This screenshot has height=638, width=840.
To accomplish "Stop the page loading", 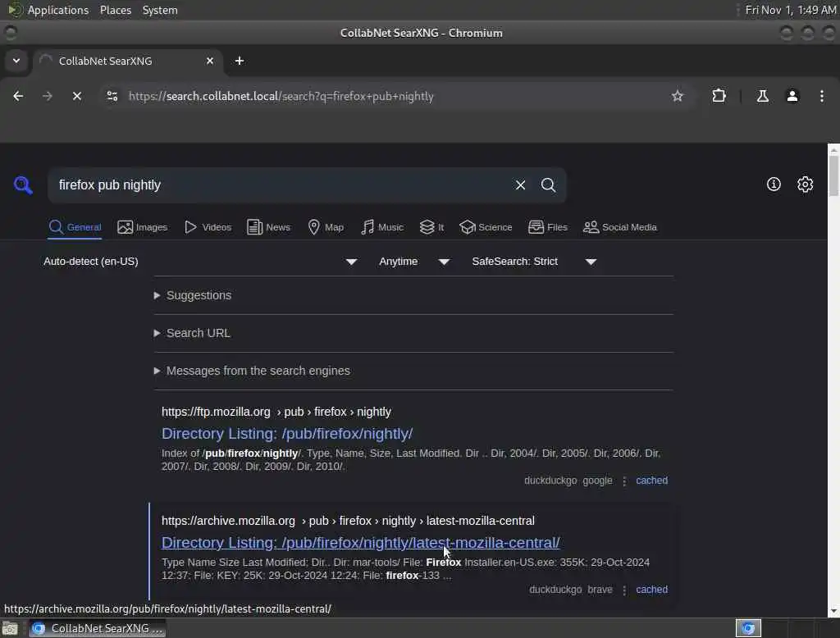I will coord(77,96).
